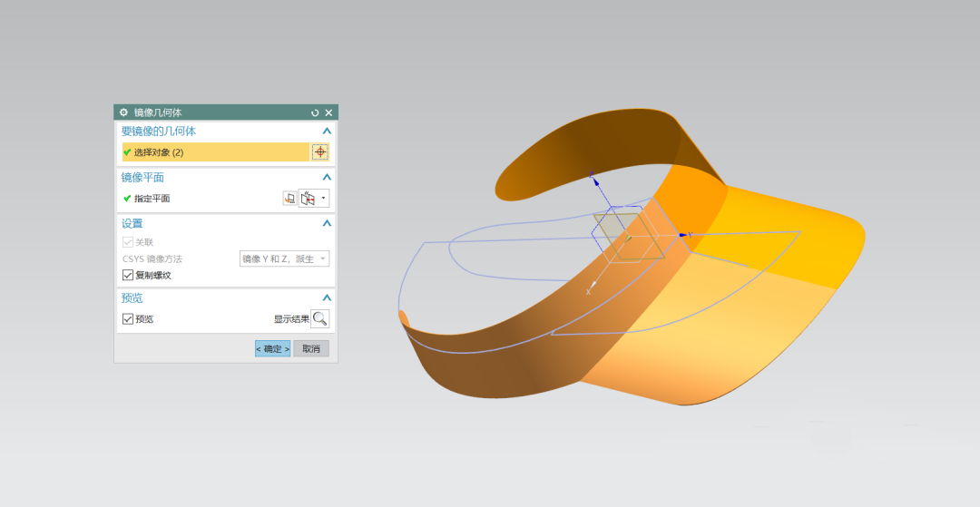Click the 显示结果 magnifier icon

(x=320, y=319)
